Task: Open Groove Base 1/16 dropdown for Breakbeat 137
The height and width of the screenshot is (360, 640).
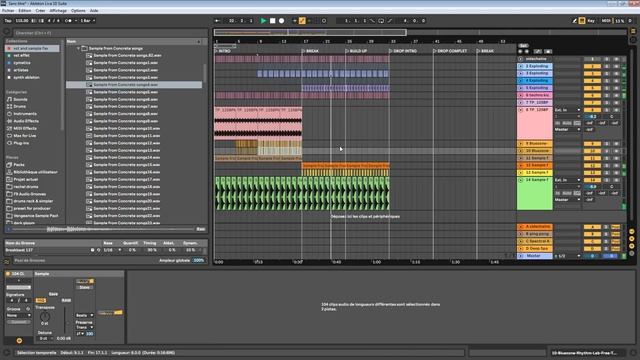Action: 112,250
